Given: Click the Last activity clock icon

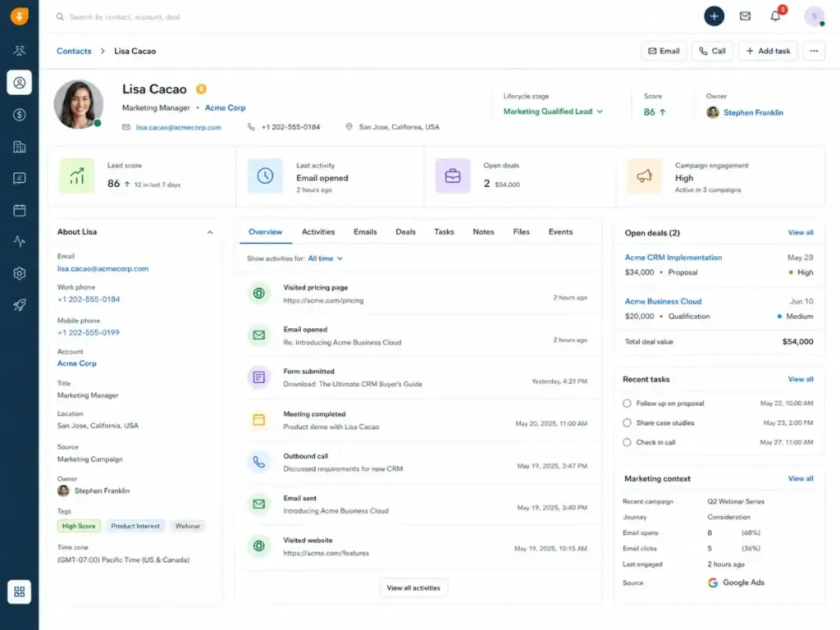Looking at the screenshot, I should pyautogui.click(x=265, y=176).
